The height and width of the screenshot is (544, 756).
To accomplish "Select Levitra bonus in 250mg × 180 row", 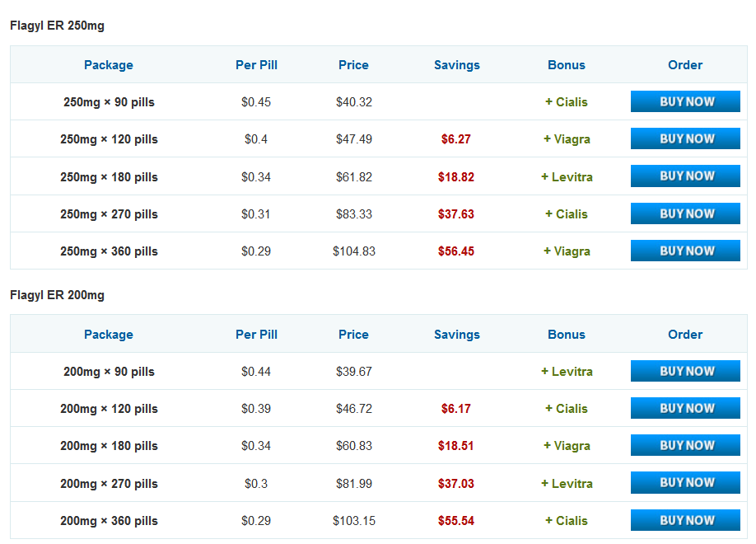I will click(567, 177).
